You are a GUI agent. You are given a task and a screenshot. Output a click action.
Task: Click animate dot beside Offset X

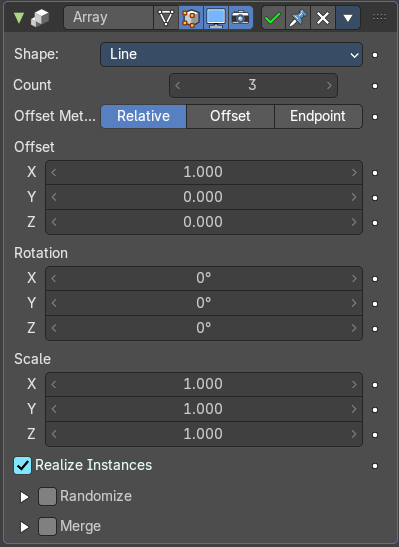tap(375, 173)
